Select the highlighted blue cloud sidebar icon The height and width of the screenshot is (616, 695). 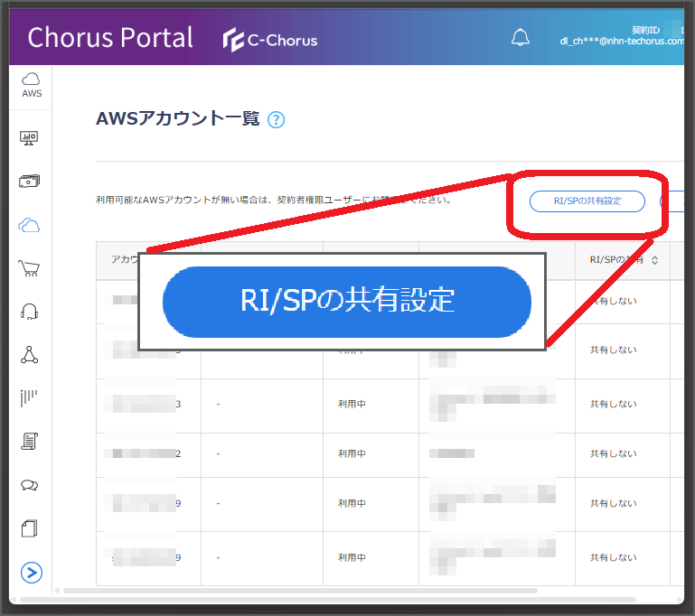tap(29, 225)
